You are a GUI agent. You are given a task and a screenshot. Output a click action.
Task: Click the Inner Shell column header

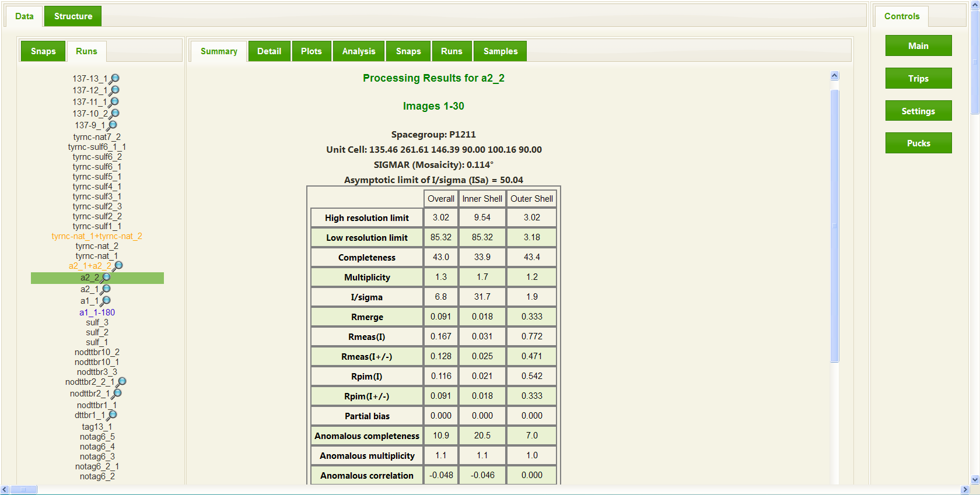pos(482,199)
